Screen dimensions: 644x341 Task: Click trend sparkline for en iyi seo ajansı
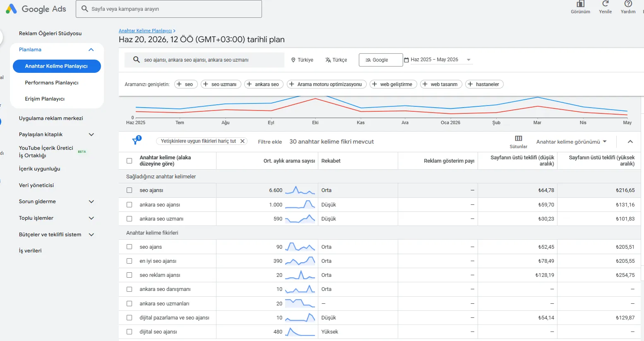pos(300,261)
